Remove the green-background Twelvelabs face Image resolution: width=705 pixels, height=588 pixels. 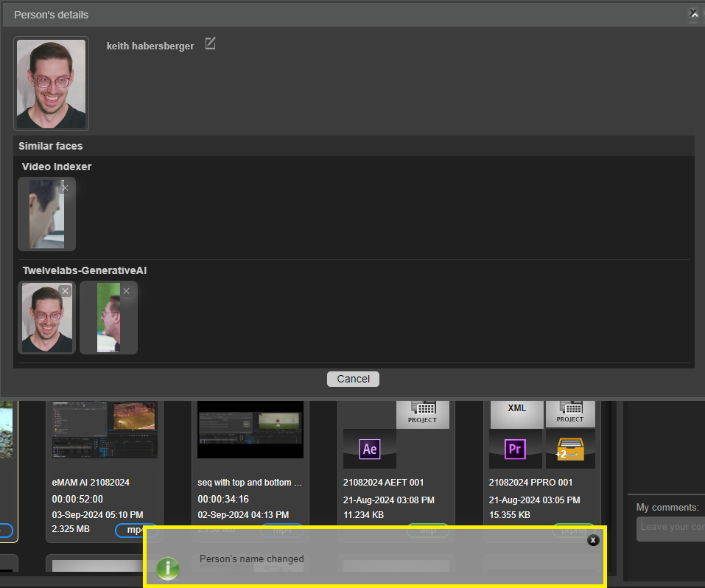(127, 291)
